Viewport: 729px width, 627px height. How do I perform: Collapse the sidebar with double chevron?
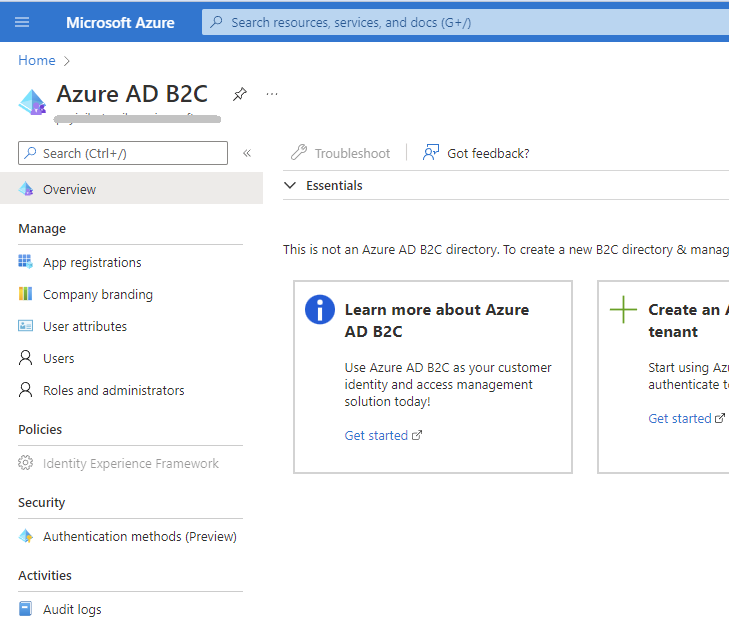pos(247,153)
